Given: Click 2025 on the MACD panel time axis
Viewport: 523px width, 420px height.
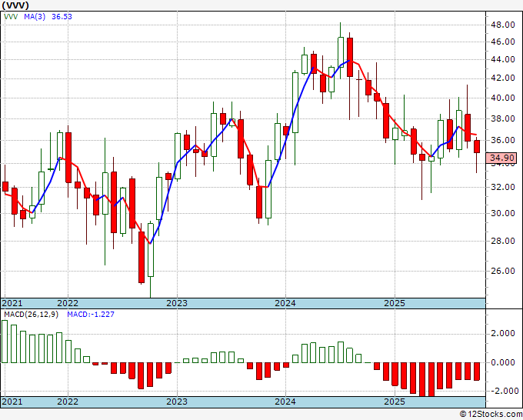Looking at the screenshot, I should tap(395, 402).
